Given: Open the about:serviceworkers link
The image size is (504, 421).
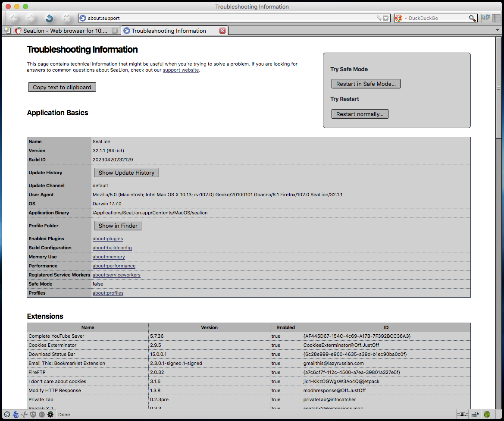Looking at the screenshot, I should point(116,275).
